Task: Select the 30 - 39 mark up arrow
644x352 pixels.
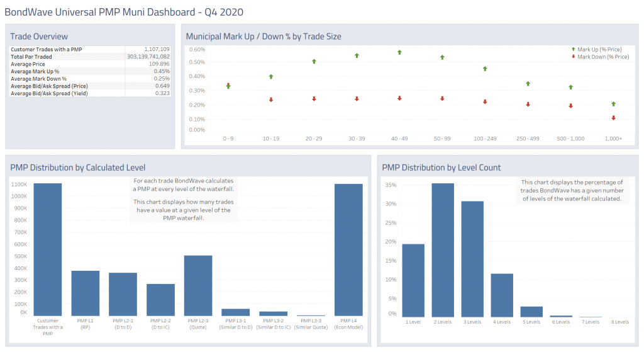Action: click(x=357, y=55)
